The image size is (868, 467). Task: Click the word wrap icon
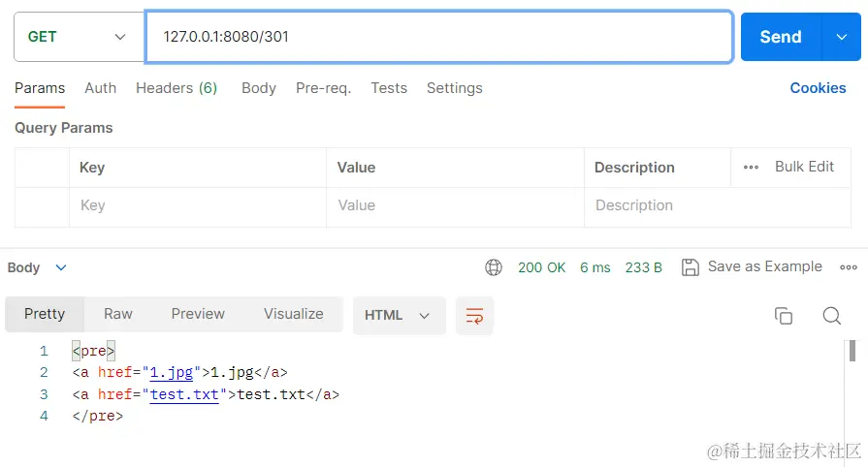pyautogui.click(x=474, y=315)
